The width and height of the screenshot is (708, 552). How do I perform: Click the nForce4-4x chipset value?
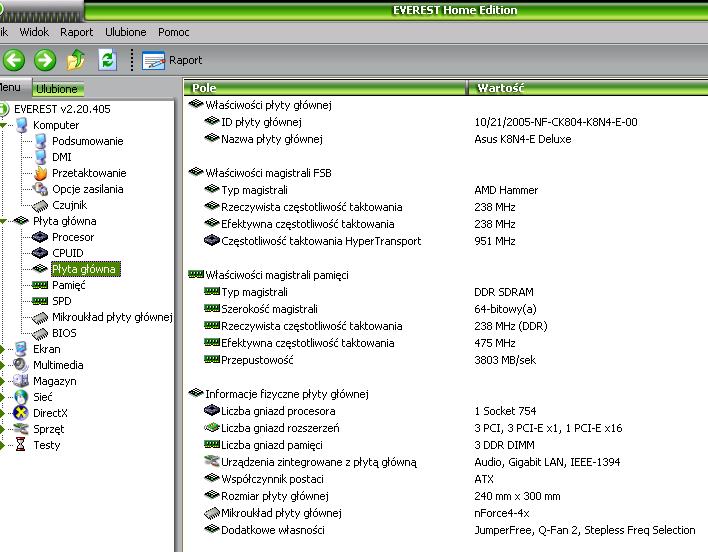coord(502,513)
